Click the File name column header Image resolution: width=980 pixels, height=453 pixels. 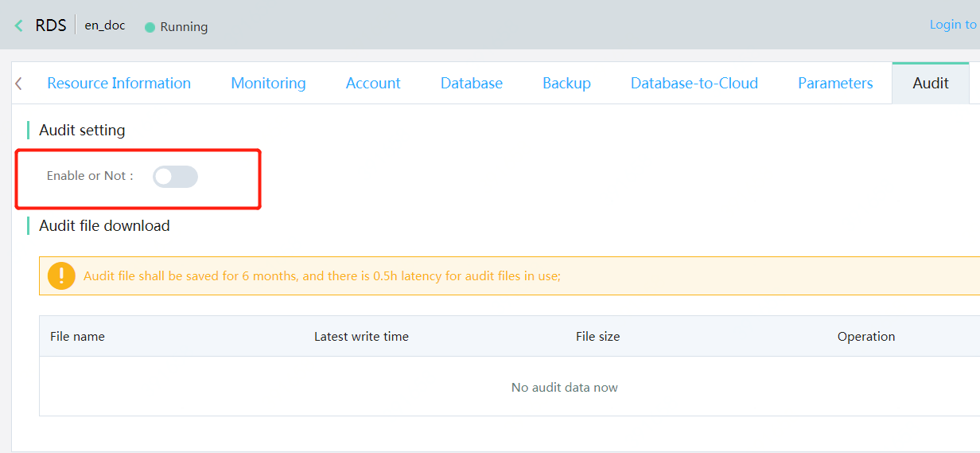[77, 337]
